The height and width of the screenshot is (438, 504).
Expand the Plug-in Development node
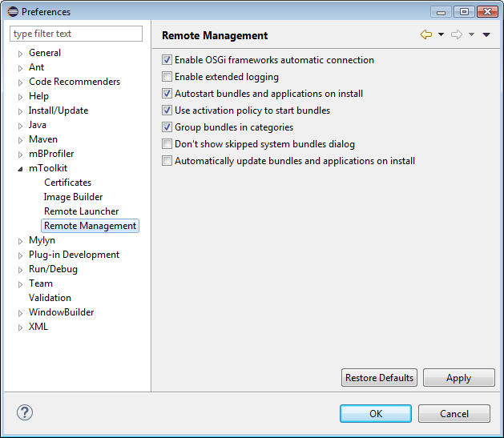pyautogui.click(x=20, y=255)
